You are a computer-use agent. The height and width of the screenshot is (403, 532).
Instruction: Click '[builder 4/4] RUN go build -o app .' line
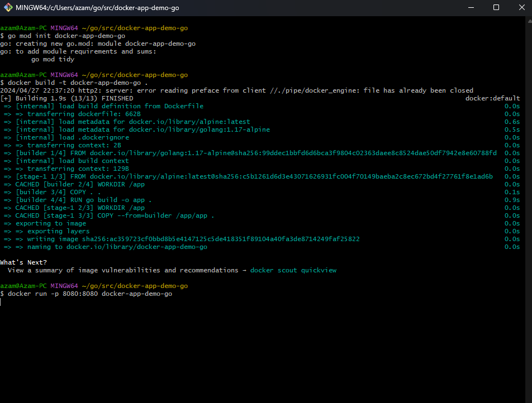(x=78, y=200)
